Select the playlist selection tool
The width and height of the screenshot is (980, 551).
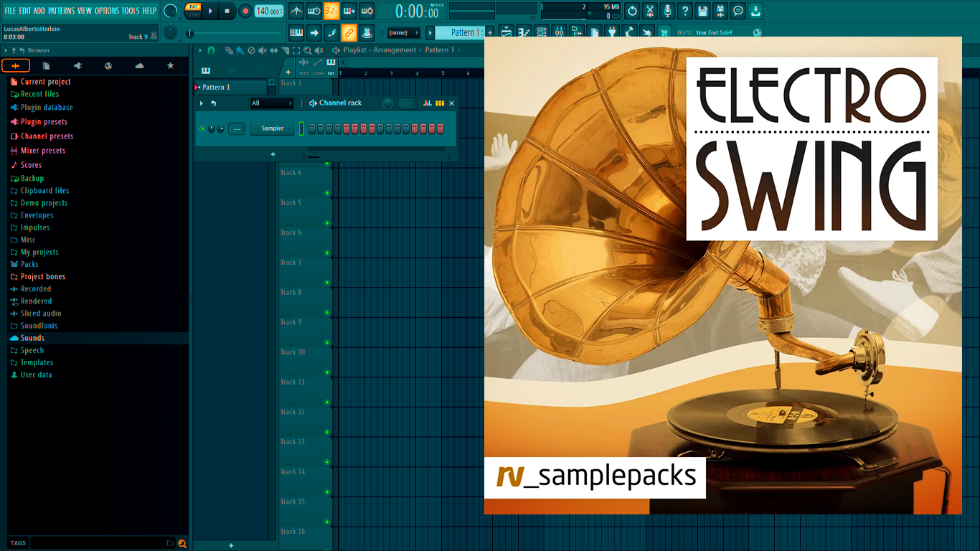(x=296, y=50)
